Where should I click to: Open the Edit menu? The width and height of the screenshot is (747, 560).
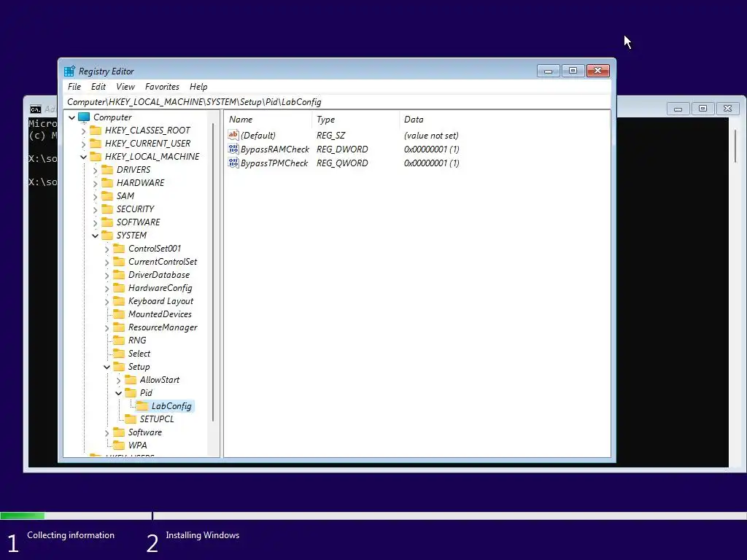(x=98, y=87)
